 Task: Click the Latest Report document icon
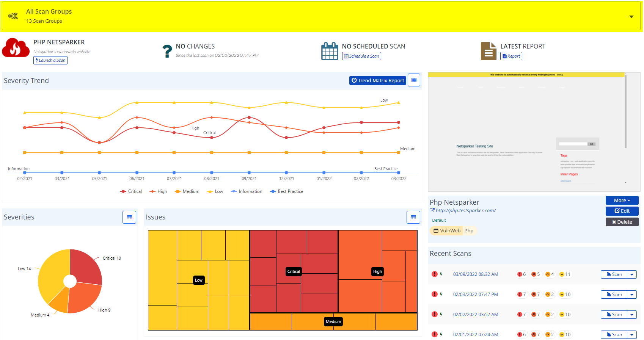click(488, 51)
